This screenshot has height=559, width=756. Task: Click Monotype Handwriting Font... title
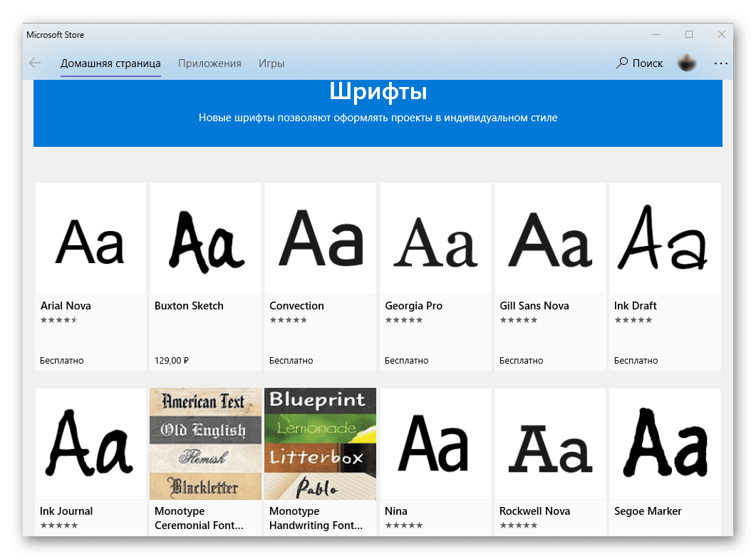click(x=316, y=518)
